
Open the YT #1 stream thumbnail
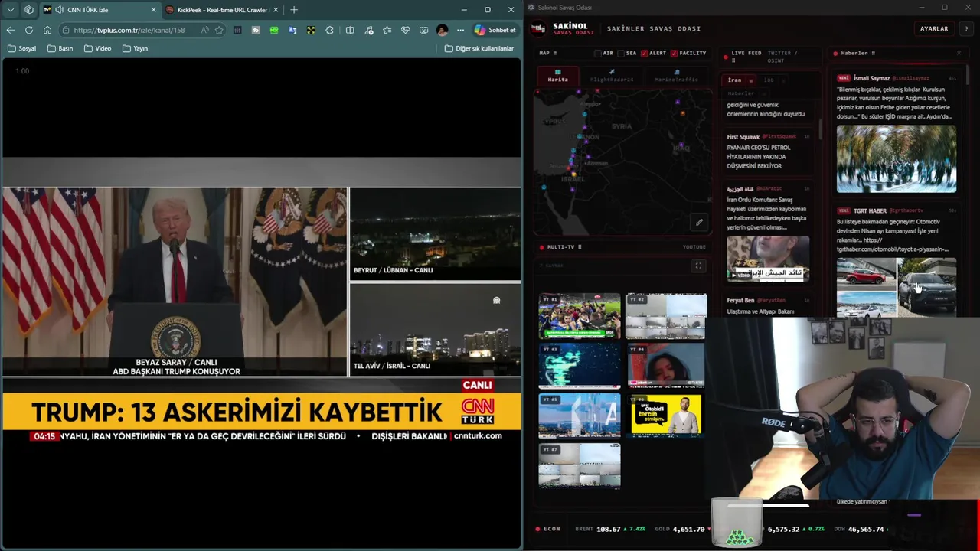coord(580,316)
